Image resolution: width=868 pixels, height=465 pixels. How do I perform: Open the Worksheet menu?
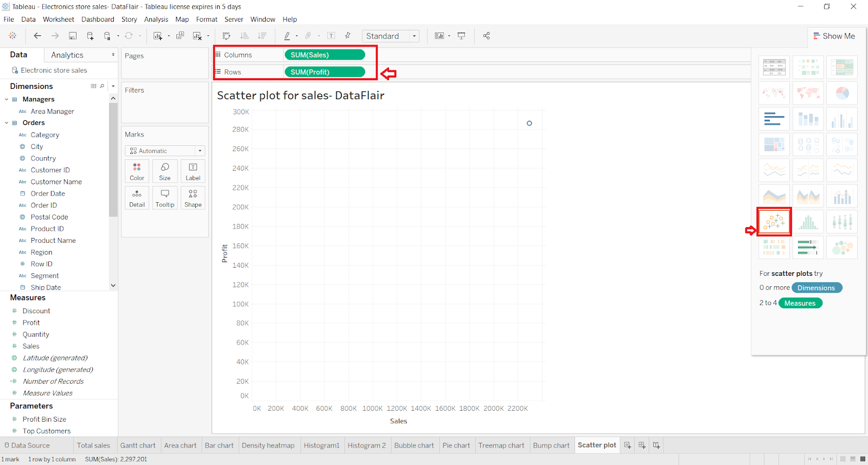pyautogui.click(x=59, y=19)
